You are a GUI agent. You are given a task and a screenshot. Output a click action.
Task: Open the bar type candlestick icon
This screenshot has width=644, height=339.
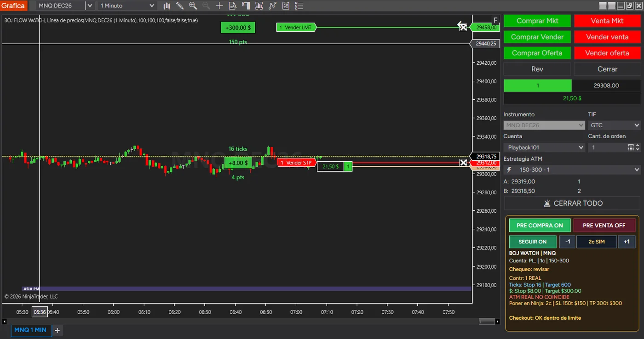click(x=167, y=6)
